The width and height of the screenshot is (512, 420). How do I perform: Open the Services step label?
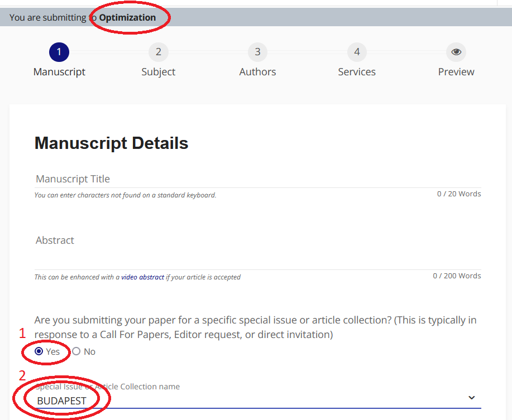[x=357, y=72]
